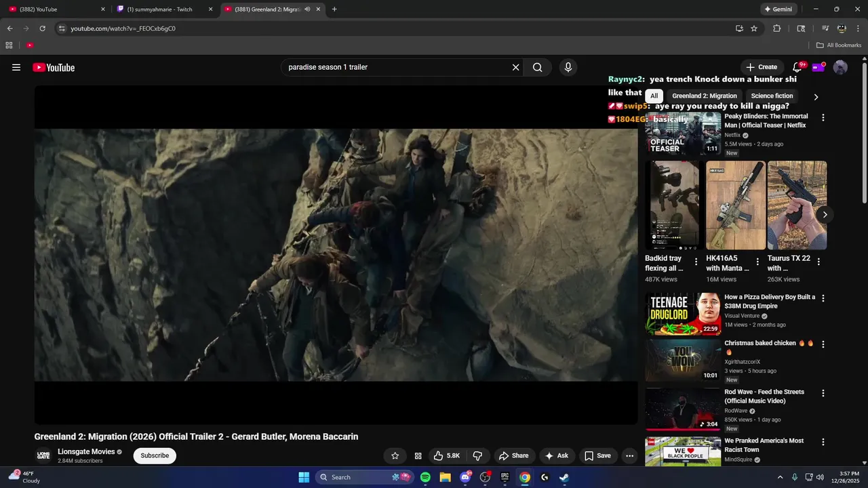Subscribe to Lionsgate Movies
The image size is (868, 488).
click(x=155, y=455)
